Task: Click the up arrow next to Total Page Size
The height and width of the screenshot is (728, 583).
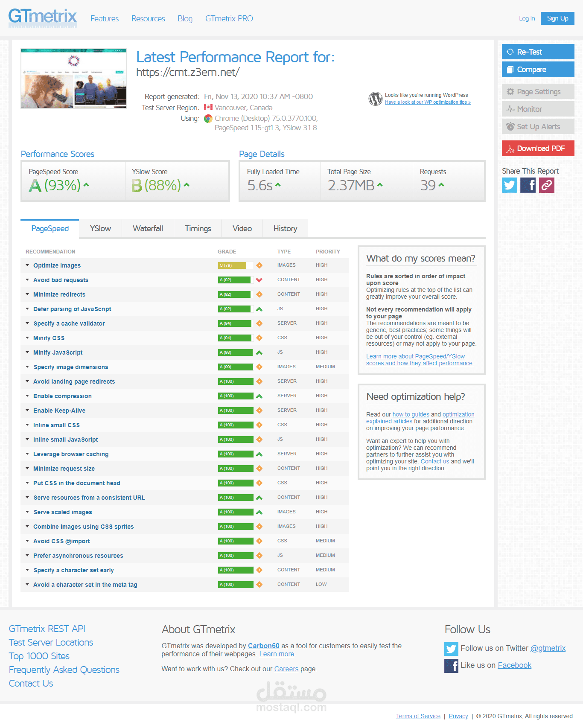Action: click(x=380, y=185)
